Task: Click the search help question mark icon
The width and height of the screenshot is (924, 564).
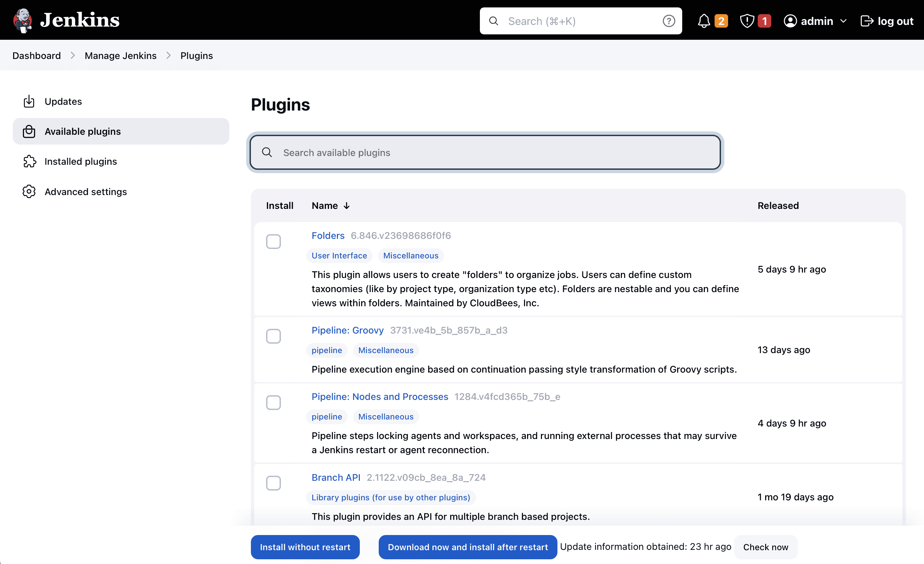Action: (x=669, y=21)
